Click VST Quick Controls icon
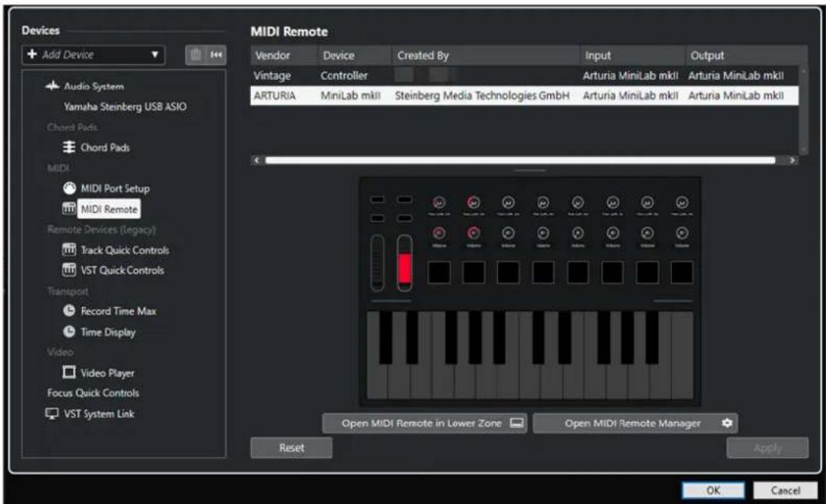This screenshot has height=504, width=826. click(x=69, y=270)
